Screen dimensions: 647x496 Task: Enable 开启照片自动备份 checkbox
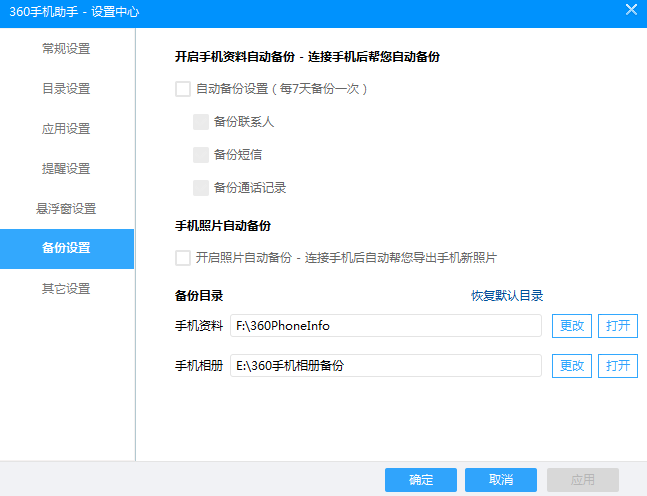click(183, 258)
